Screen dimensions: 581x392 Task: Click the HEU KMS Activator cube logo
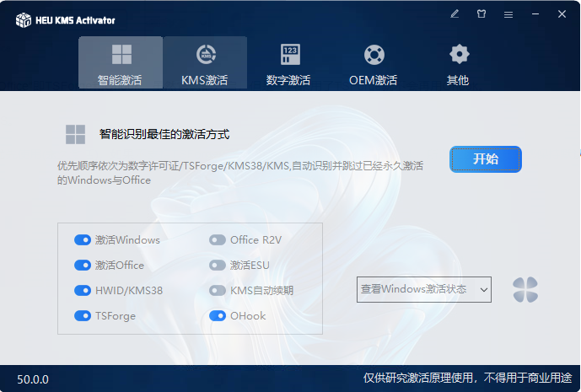pos(24,20)
